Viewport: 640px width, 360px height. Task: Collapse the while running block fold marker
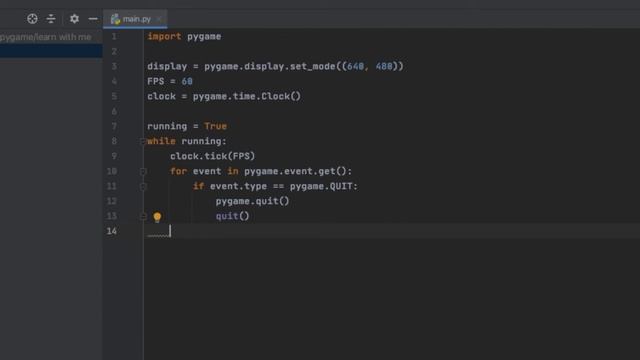[142, 141]
